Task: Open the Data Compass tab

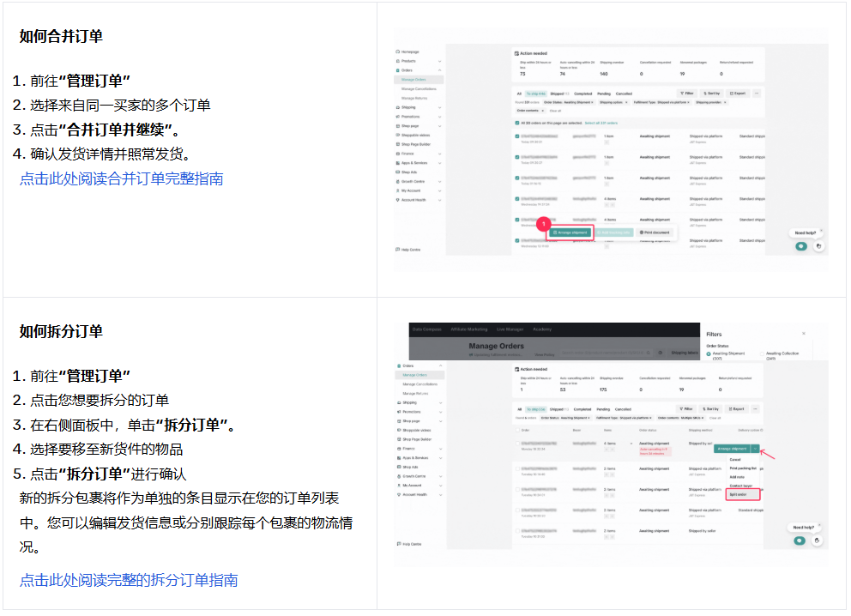Action: pos(426,329)
